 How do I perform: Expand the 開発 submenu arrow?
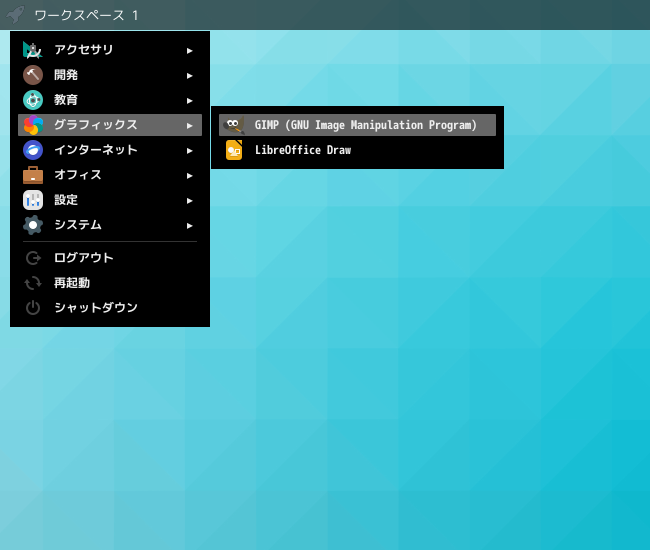tap(189, 75)
